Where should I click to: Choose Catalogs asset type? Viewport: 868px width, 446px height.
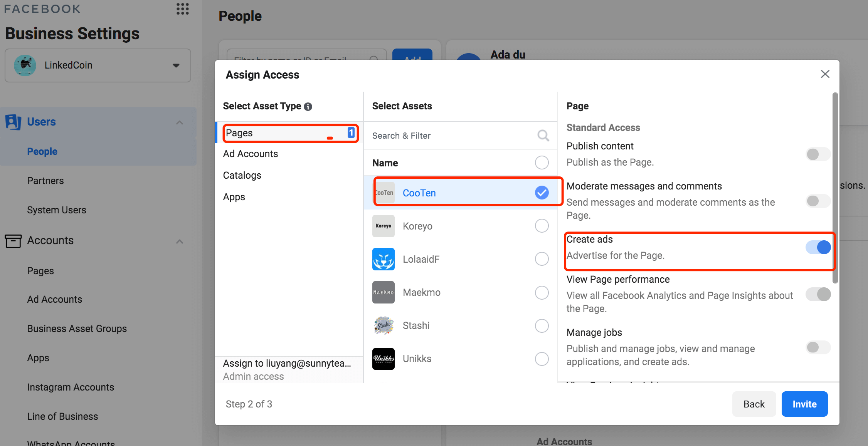(x=242, y=175)
